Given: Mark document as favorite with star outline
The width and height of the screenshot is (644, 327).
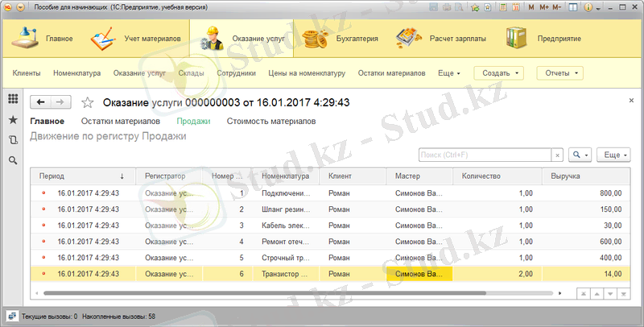Looking at the screenshot, I should click(87, 102).
